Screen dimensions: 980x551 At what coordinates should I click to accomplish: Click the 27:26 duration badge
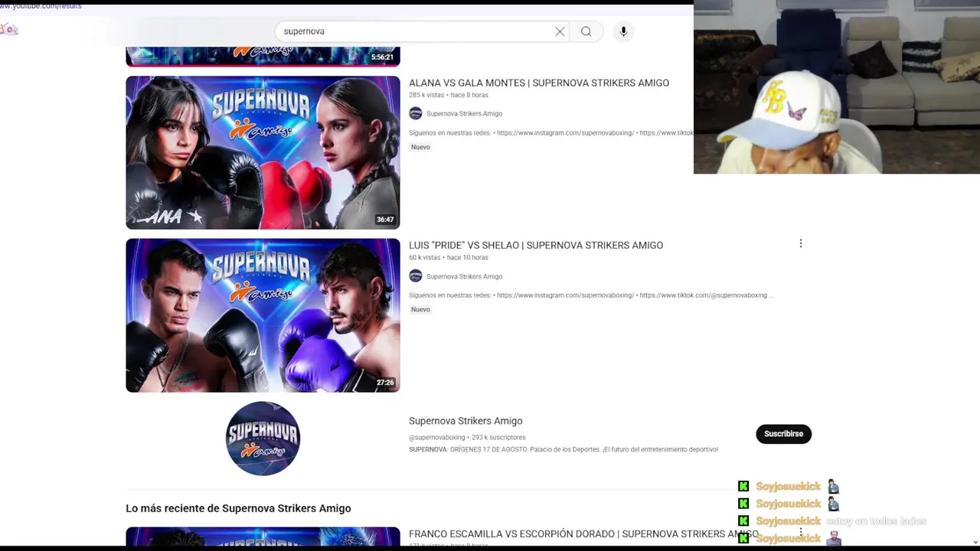[385, 383]
